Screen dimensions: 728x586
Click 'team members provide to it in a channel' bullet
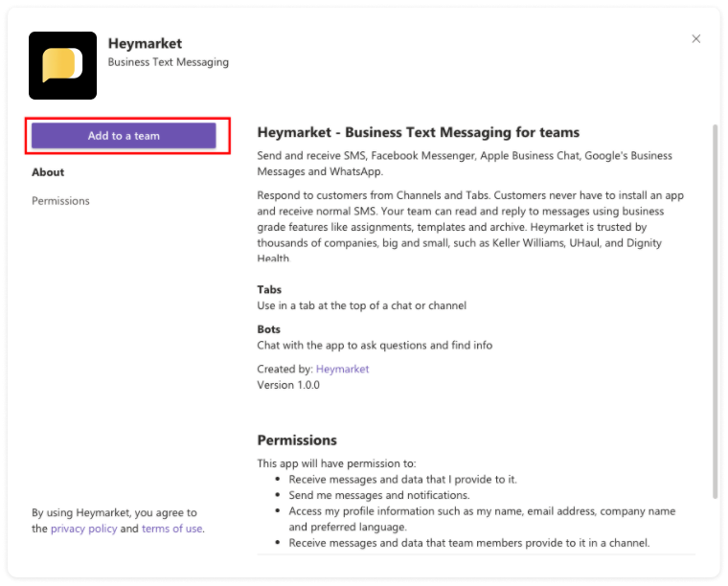[469, 543]
